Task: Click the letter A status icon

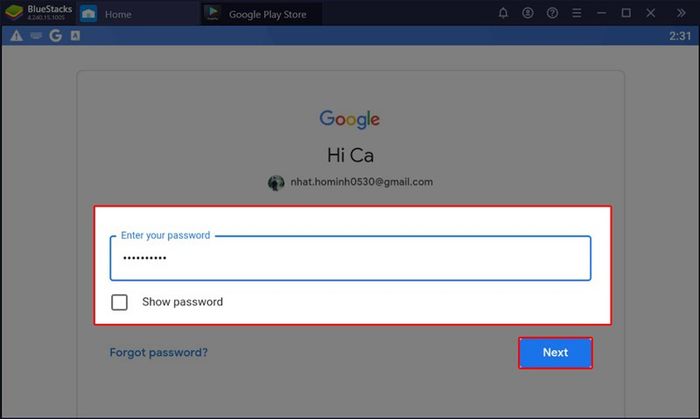Action: (x=75, y=36)
